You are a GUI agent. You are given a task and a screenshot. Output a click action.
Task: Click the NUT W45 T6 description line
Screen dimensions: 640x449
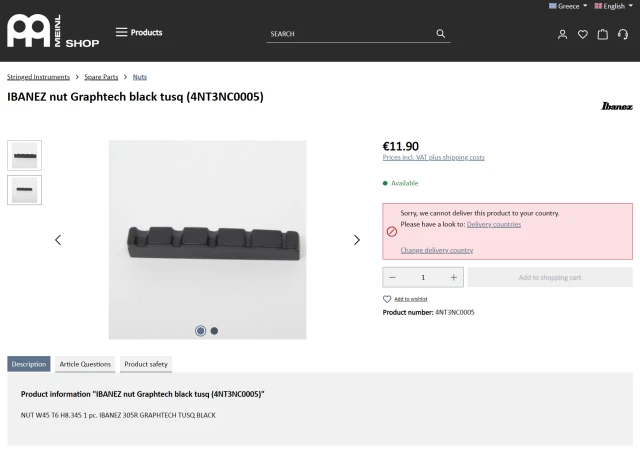point(118,415)
